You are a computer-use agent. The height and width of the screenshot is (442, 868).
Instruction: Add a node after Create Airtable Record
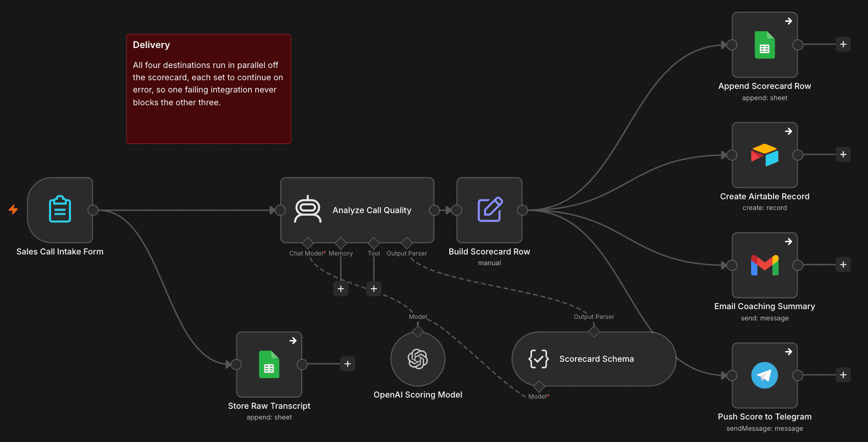843,154
